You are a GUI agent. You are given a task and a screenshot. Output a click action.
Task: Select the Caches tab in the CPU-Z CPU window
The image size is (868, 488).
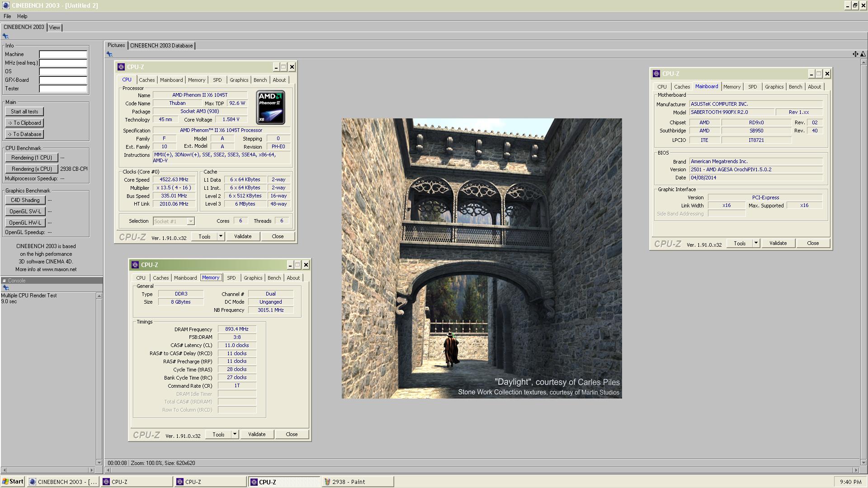[146, 80]
